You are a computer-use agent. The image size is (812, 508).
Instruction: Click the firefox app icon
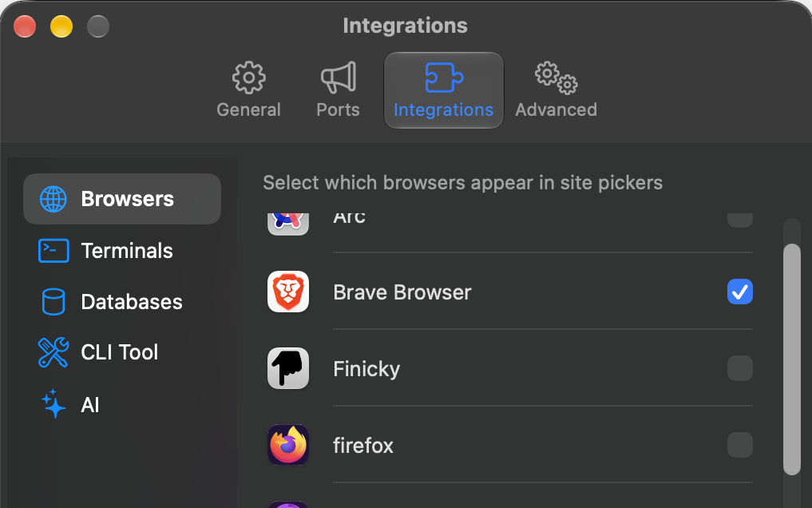288,445
